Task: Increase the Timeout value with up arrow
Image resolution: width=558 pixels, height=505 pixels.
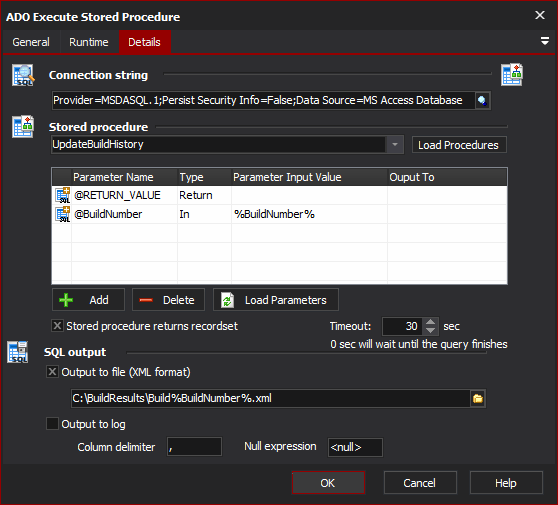Action: (x=430, y=322)
